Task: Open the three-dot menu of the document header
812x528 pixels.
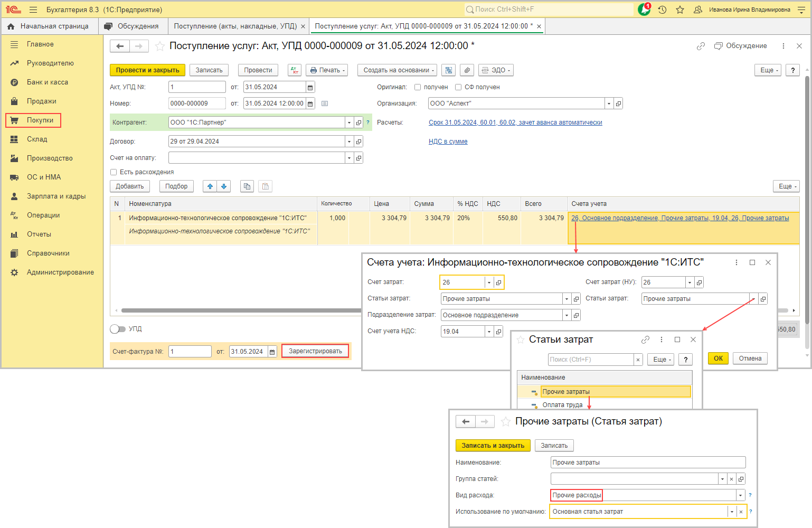Action: [x=783, y=46]
